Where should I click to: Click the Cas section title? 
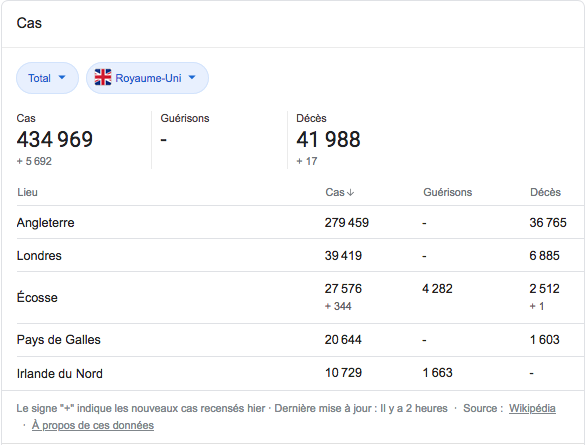click(29, 23)
